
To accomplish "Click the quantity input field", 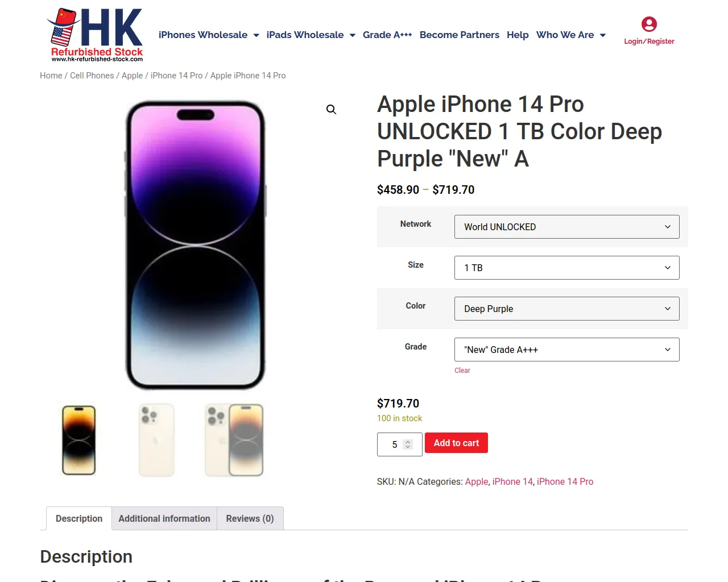I will (x=395, y=444).
